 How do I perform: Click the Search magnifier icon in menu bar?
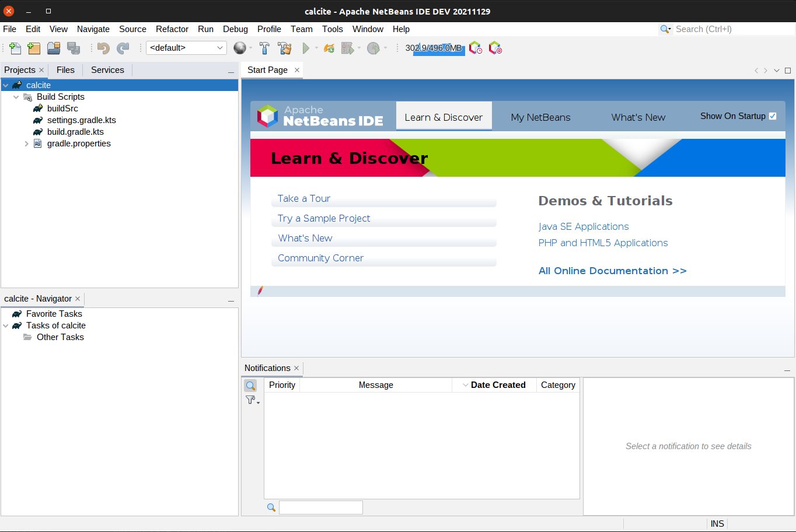pyautogui.click(x=664, y=29)
